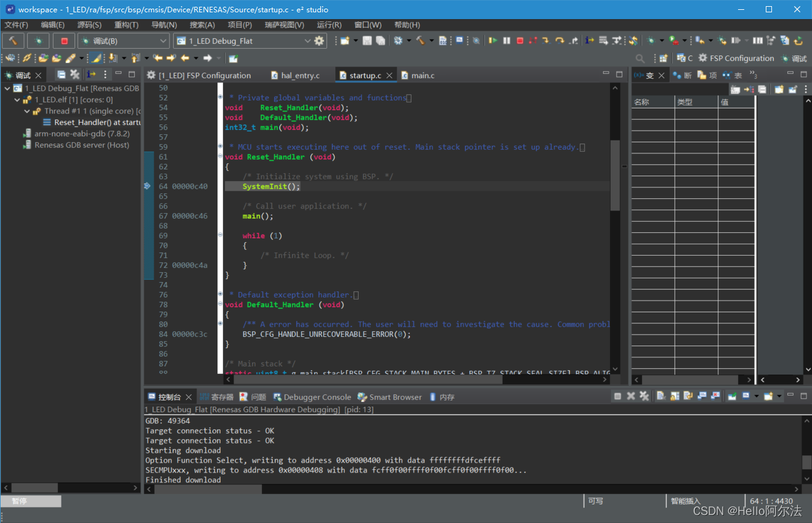Screen dimensions: 812x523
Task: Click the Step Over icon
Action: 559,41
